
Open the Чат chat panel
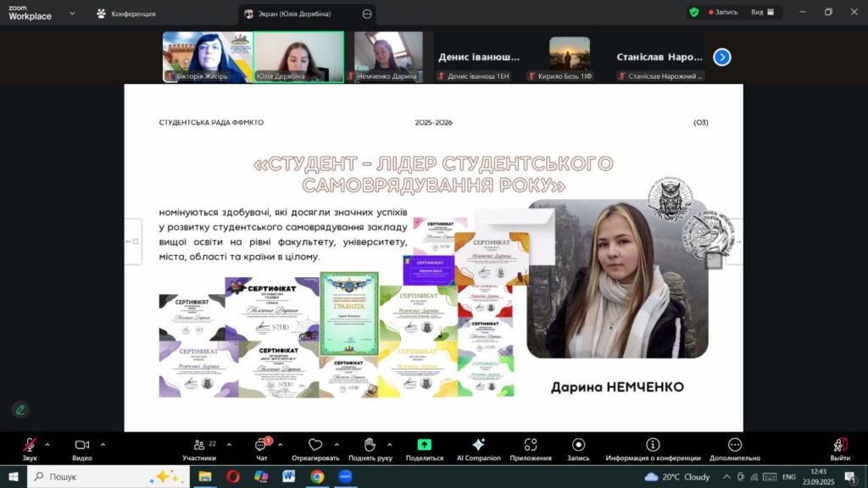(261, 445)
